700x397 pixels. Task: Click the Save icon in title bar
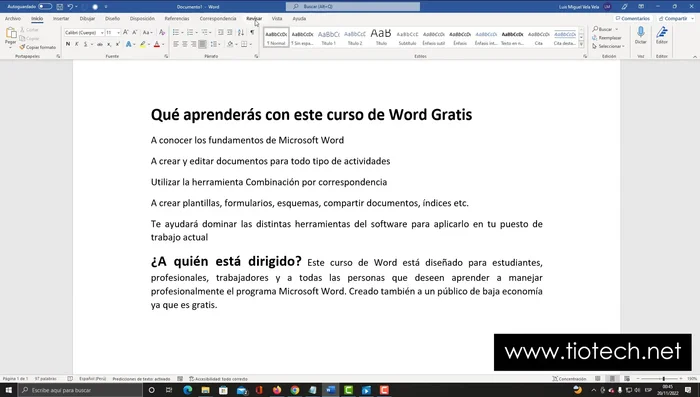(x=60, y=7)
